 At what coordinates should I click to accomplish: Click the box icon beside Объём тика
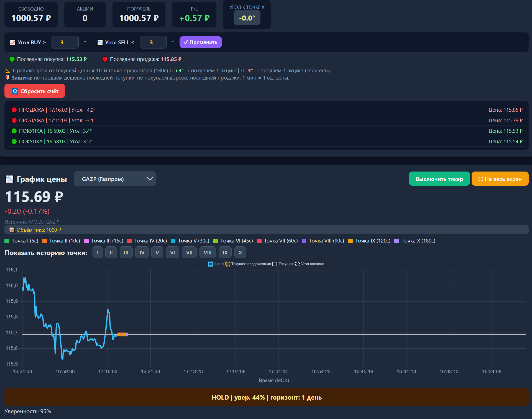point(12,230)
